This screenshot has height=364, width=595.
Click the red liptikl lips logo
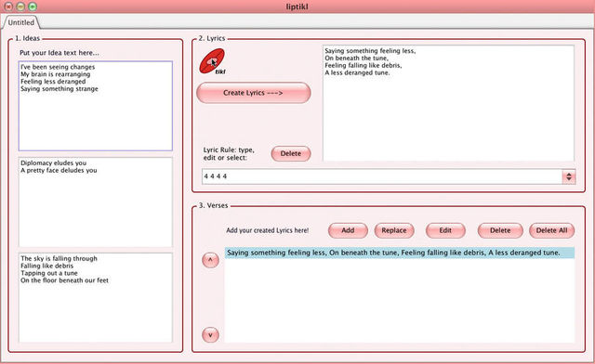[212, 61]
